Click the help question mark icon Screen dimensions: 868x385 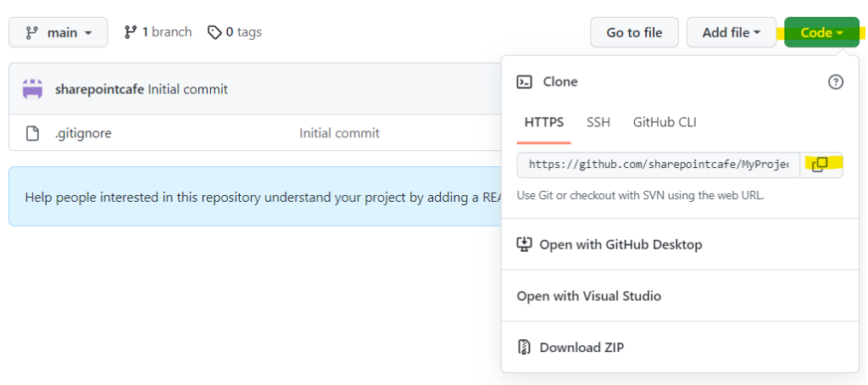[x=835, y=82]
